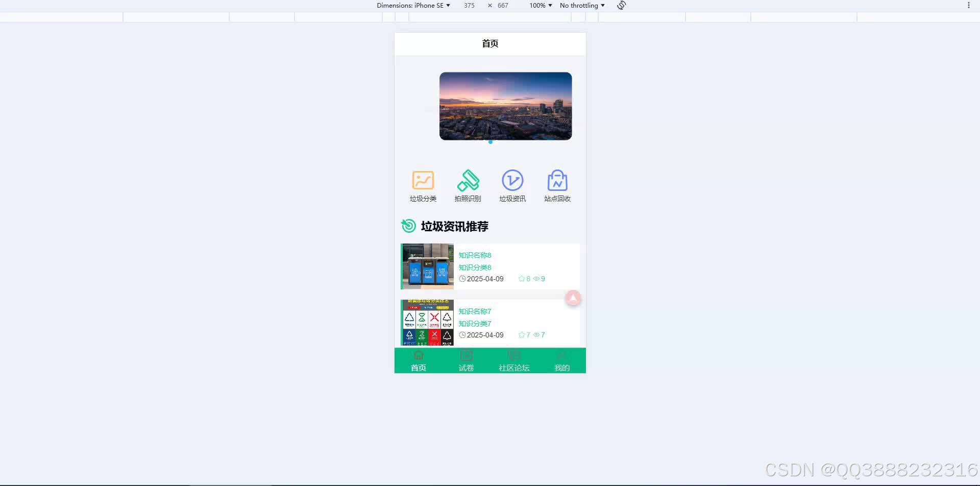Viewport: 980px width, 486px height.
Task: Click the 首页 page title in header
Action: tap(490, 43)
